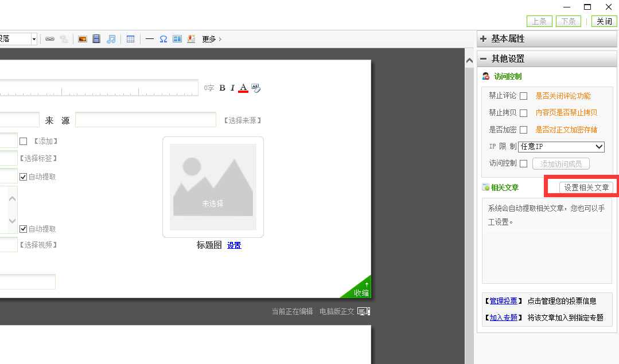This screenshot has height=364, width=619.
Task: Open the 管理投票 link
Action: click(x=504, y=301)
